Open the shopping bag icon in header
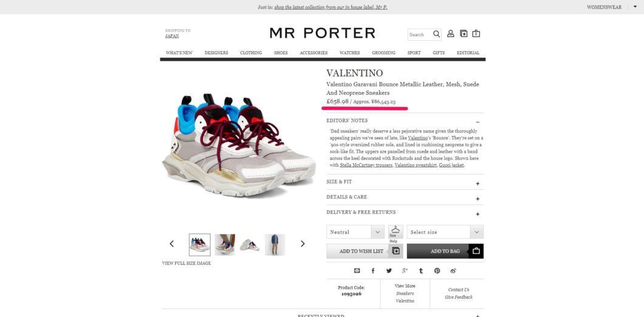Screen dimensions: 644x317 click(x=476, y=33)
